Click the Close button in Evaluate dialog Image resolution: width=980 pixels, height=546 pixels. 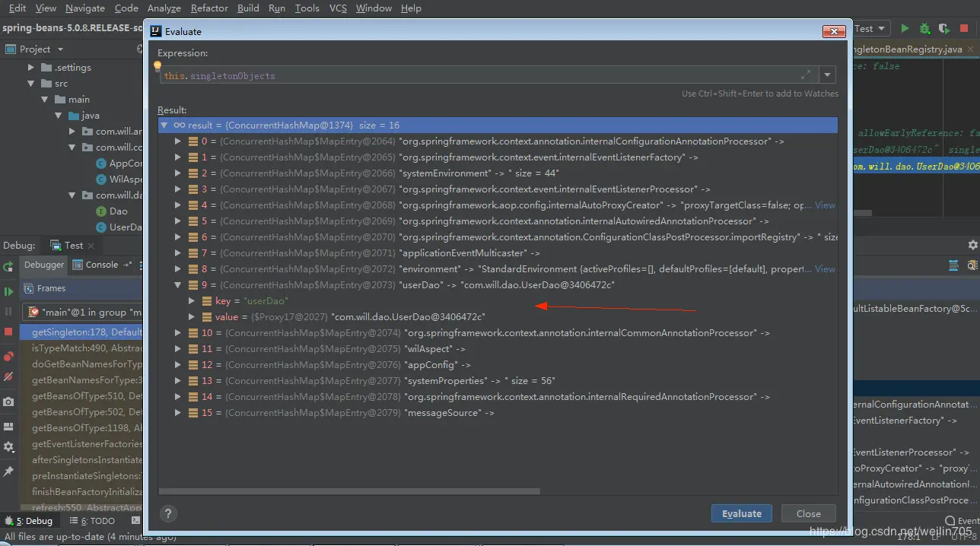click(808, 513)
